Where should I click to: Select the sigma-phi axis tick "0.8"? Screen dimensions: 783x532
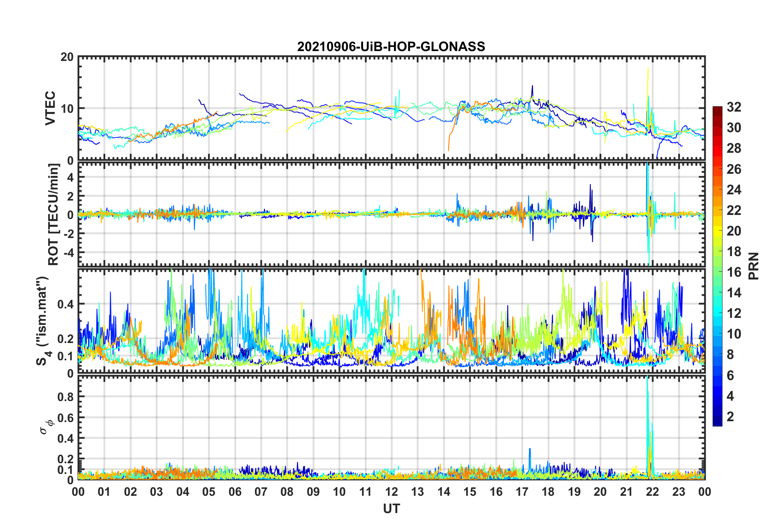coord(65,397)
